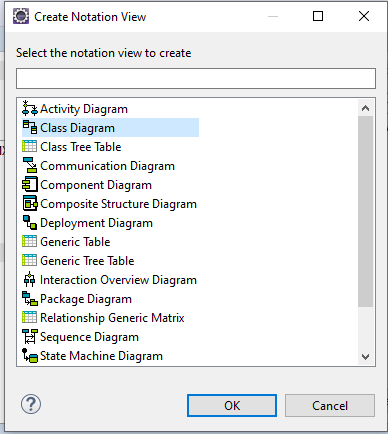Choose Class Tree Table text entry

pos(81,147)
